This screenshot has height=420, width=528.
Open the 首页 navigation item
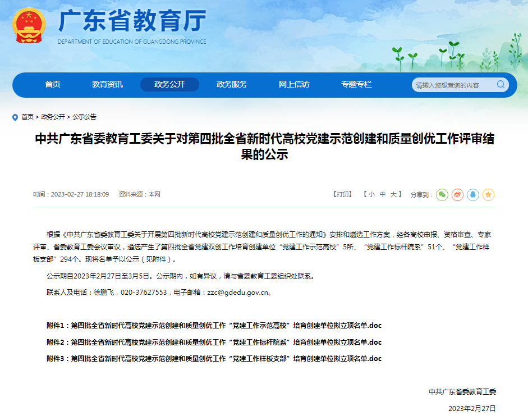click(53, 85)
